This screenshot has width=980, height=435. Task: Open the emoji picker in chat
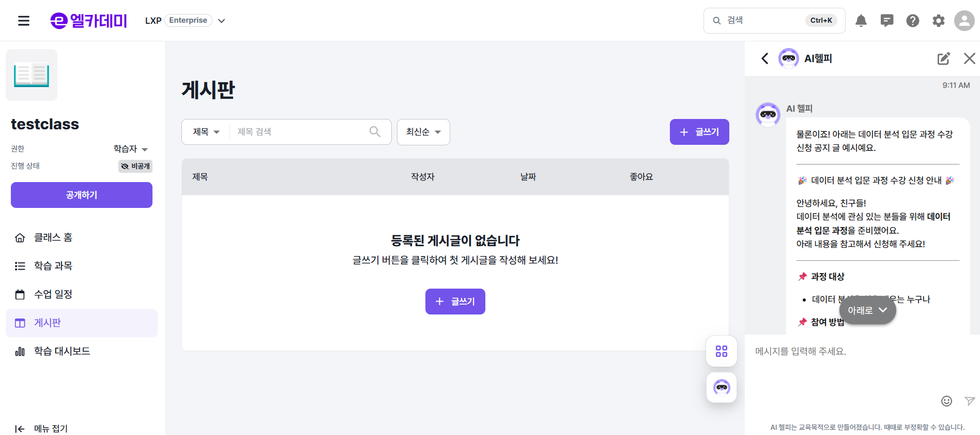coord(946,401)
